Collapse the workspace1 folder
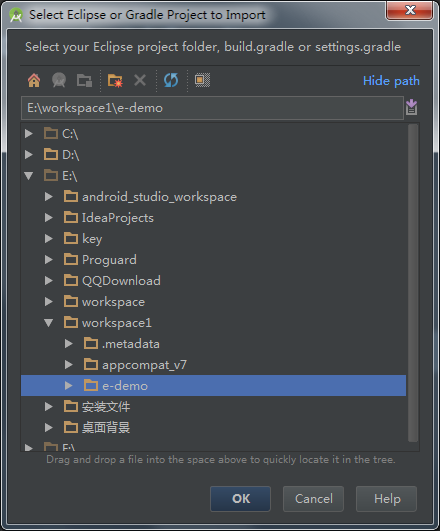Viewport: 440px width, 531px height. pyautogui.click(x=48, y=322)
